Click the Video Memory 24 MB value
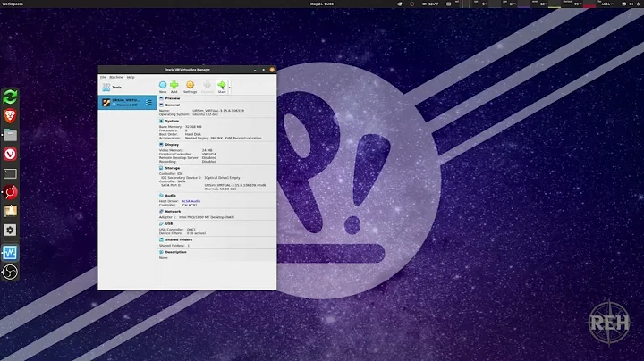Viewport: 644px width, 361px height. coord(207,150)
